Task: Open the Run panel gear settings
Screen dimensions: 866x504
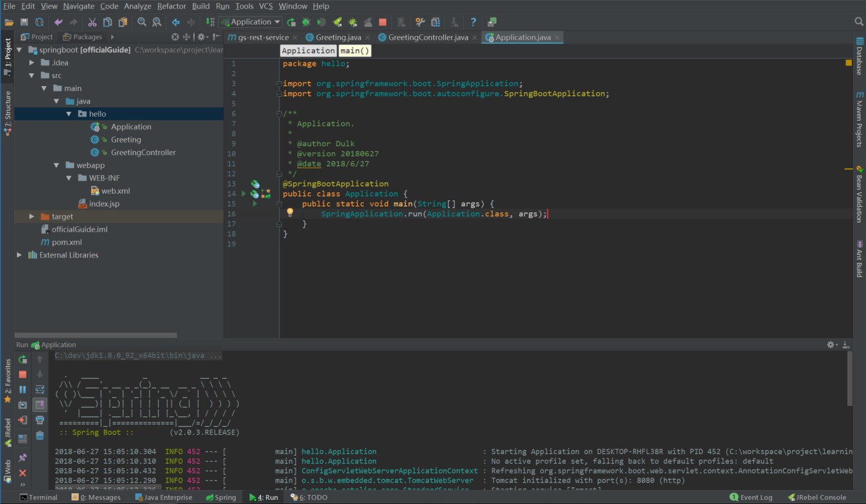Action: [x=832, y=345]
